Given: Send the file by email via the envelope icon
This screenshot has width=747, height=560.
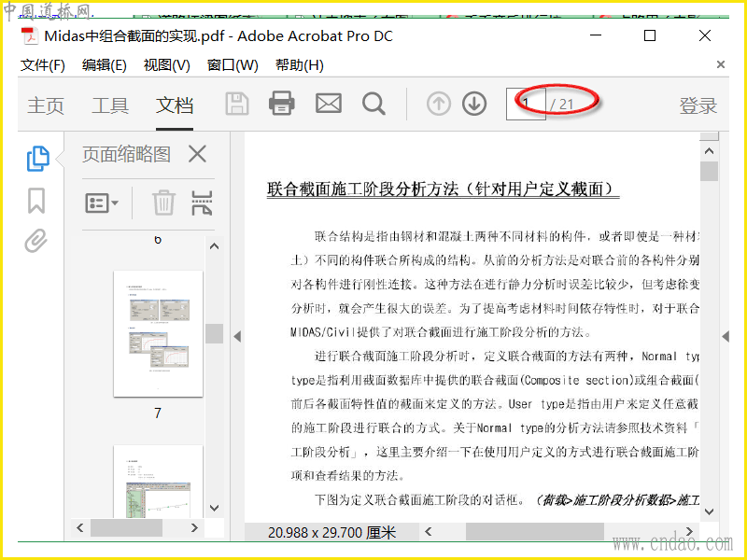Looking at the screenshot, I should click(x=329, y=104).
